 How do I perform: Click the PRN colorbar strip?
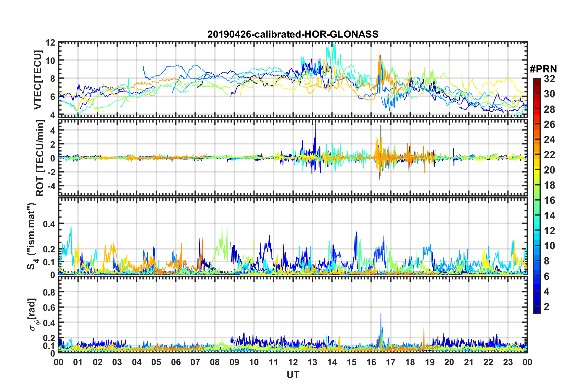point(536,196)
